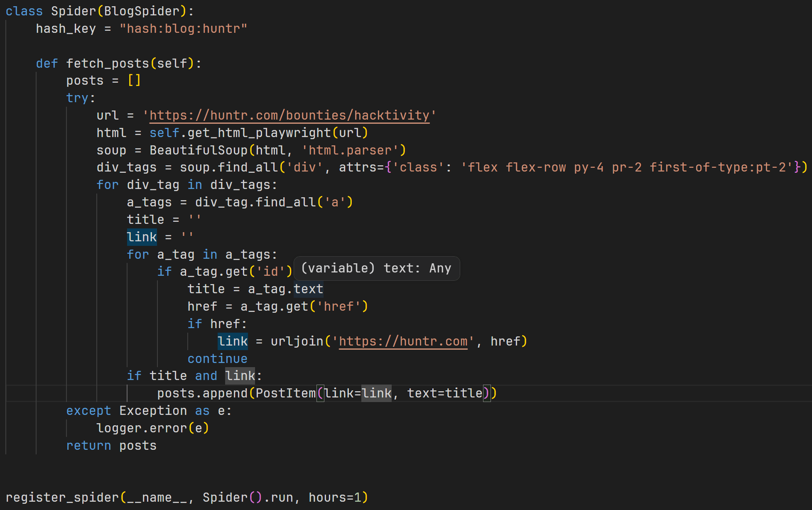Image resolution: width=812 pixels, height=510 pixels.
Task: Click the text attribute after a_tag
Action: (308, 289)
